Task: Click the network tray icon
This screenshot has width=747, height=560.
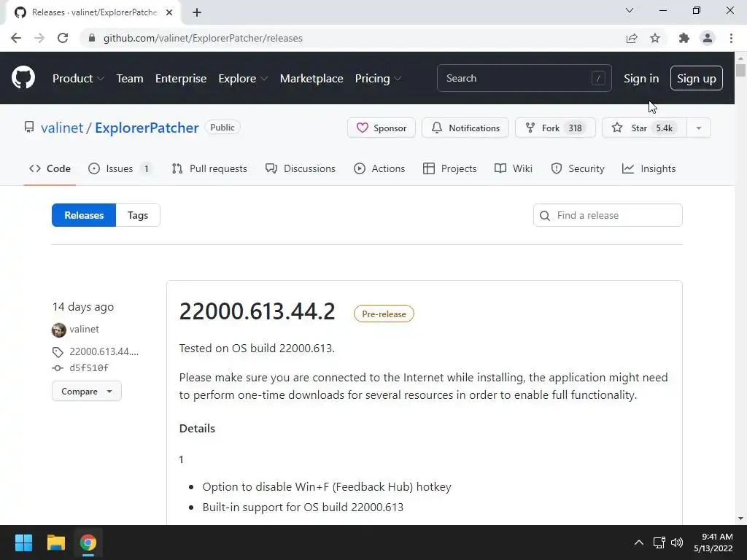Action: pos(659,542)
